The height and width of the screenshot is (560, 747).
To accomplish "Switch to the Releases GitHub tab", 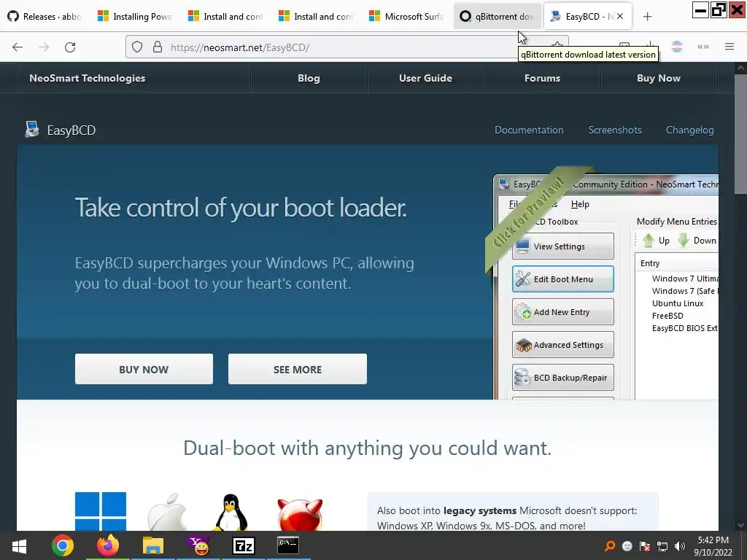I will click(x=45, y=16).
